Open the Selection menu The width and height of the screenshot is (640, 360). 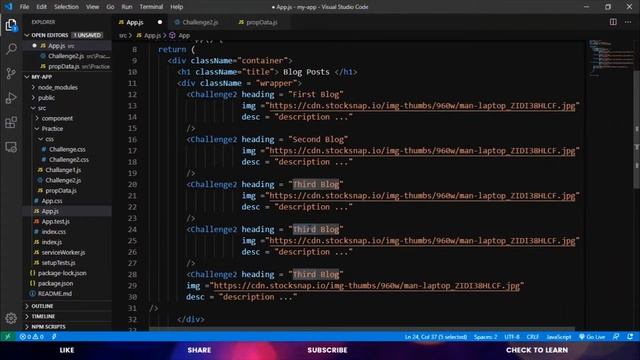(x=66, y=7)
